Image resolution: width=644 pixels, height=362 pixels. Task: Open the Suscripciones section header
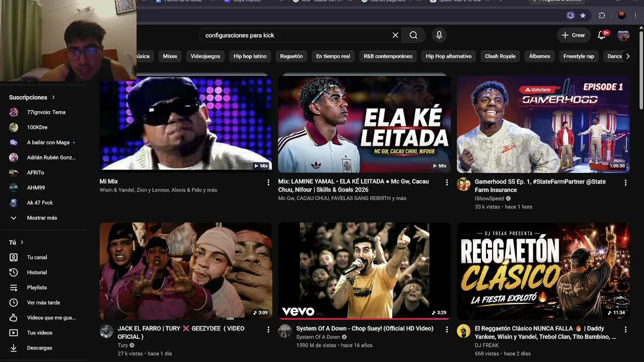click(x=32, y=97)
